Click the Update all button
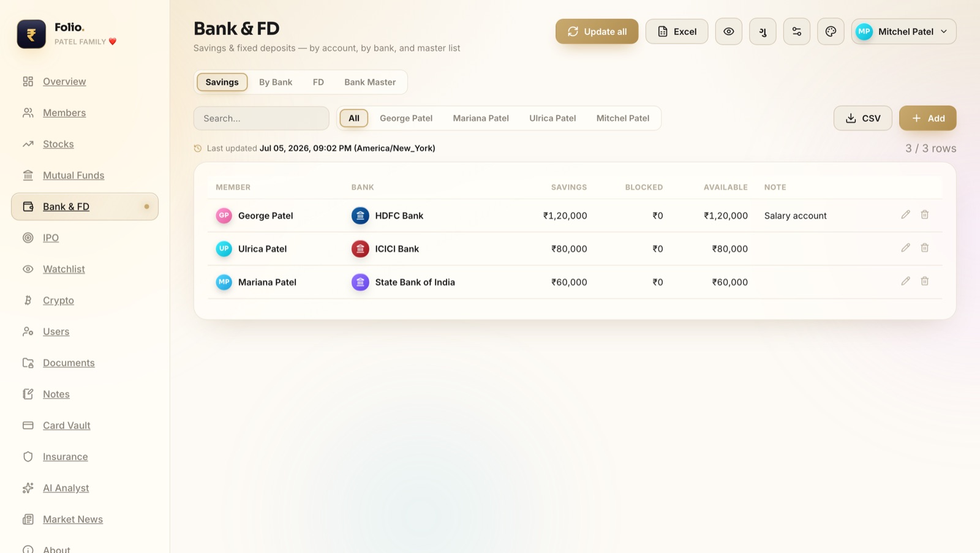The width and height of the screenshot is (980, 553). (597, 31)
